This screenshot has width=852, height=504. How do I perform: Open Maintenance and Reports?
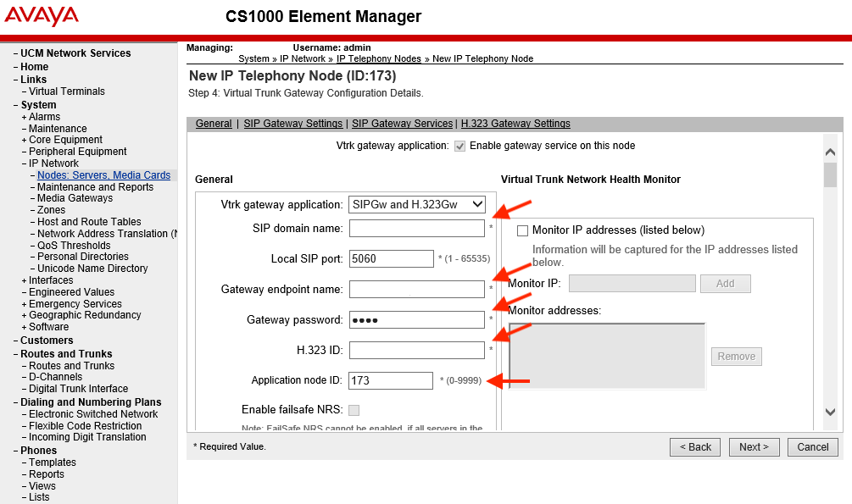pyautogui.click(x=95, y=187)
